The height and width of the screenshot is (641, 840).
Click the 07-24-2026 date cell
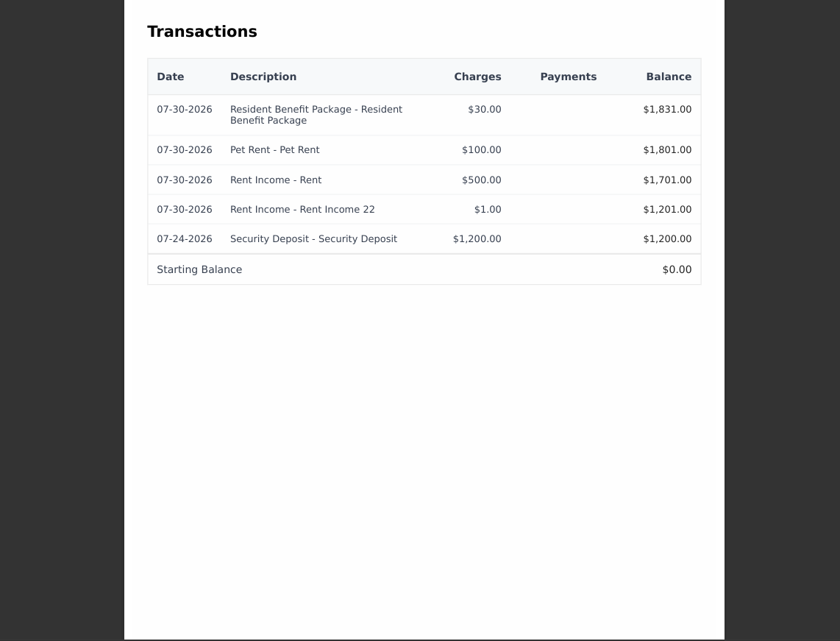(x=185, y=239)
